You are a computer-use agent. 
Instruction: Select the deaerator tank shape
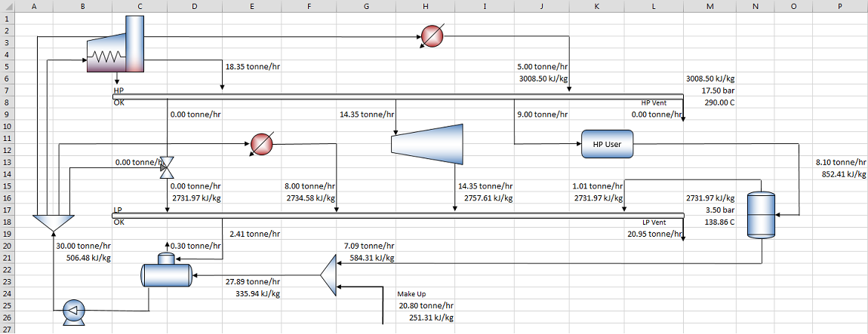(x=167, y=271)
